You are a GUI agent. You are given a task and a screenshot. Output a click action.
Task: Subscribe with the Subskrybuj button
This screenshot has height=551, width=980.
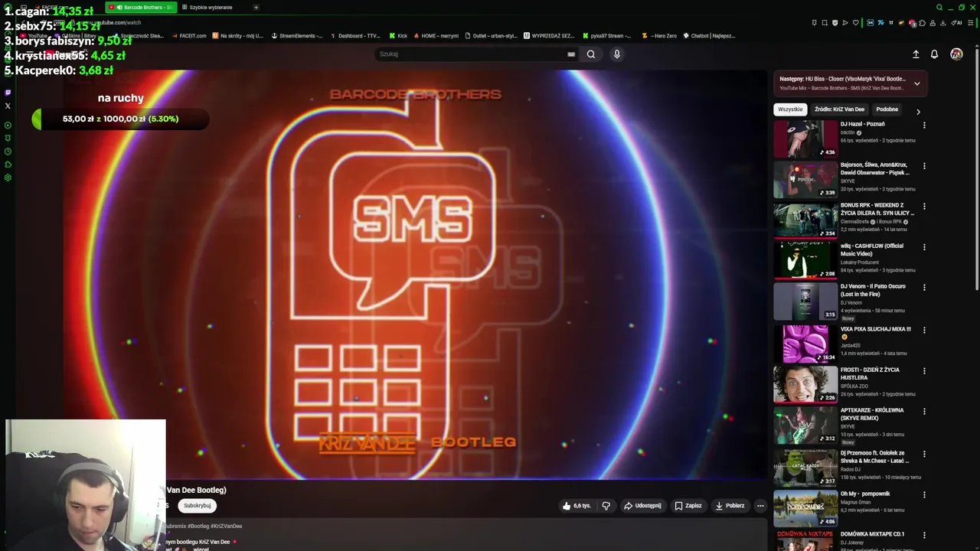tap(197, 506)
